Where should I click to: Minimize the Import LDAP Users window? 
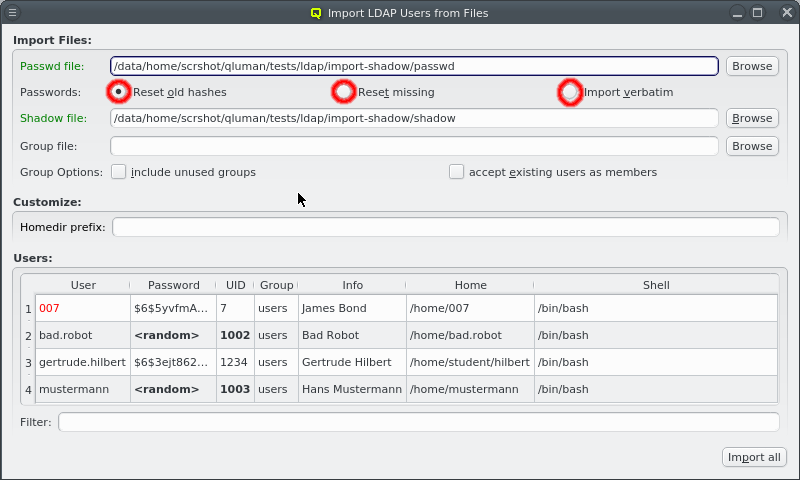point(737,12)
